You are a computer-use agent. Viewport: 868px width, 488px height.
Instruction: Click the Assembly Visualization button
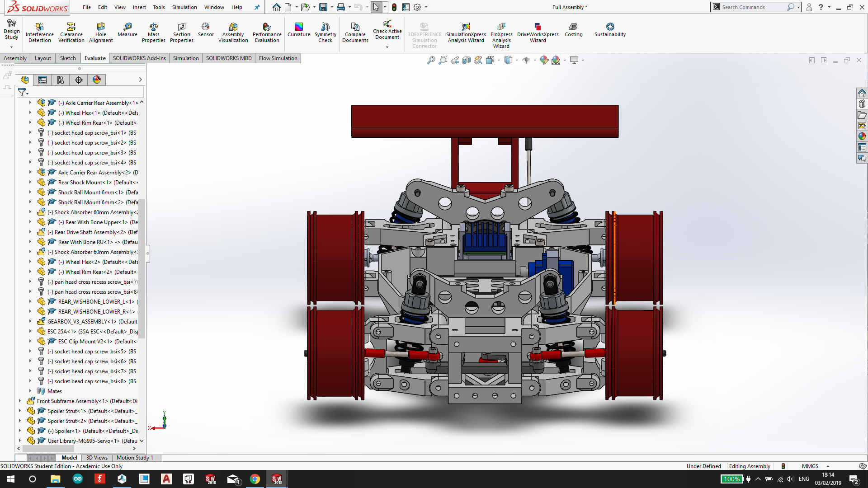coord(232,33)
